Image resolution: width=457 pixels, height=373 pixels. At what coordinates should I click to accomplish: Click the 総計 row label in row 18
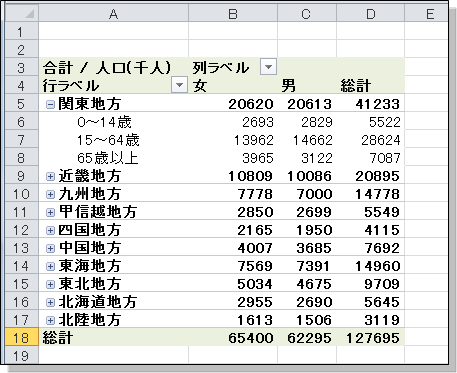click(x=114, y=338)
